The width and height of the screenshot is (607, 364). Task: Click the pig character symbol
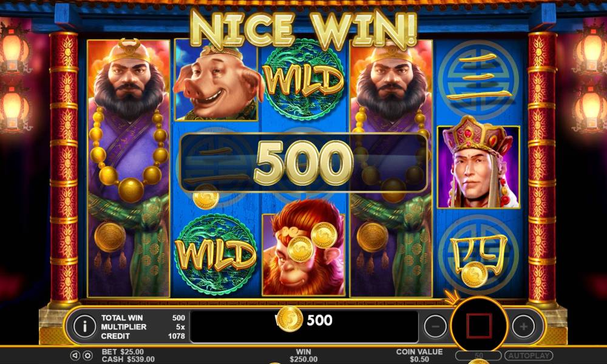(x=216, y=80)
